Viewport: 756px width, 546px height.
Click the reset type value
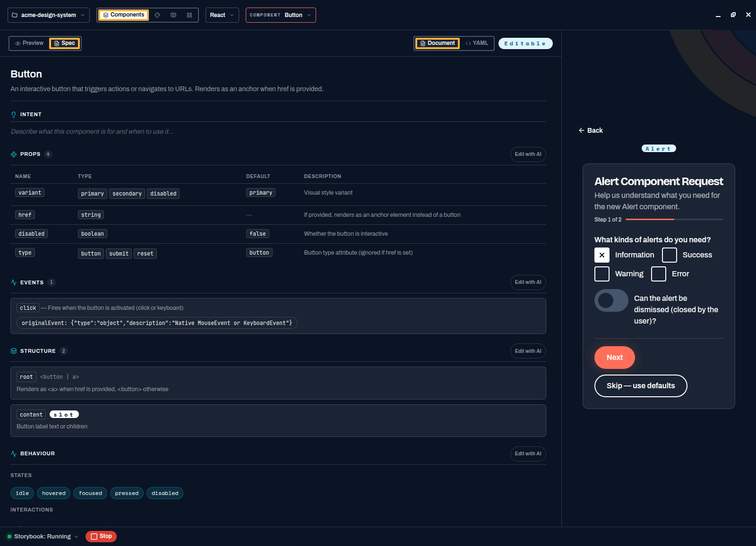point(146,254)
